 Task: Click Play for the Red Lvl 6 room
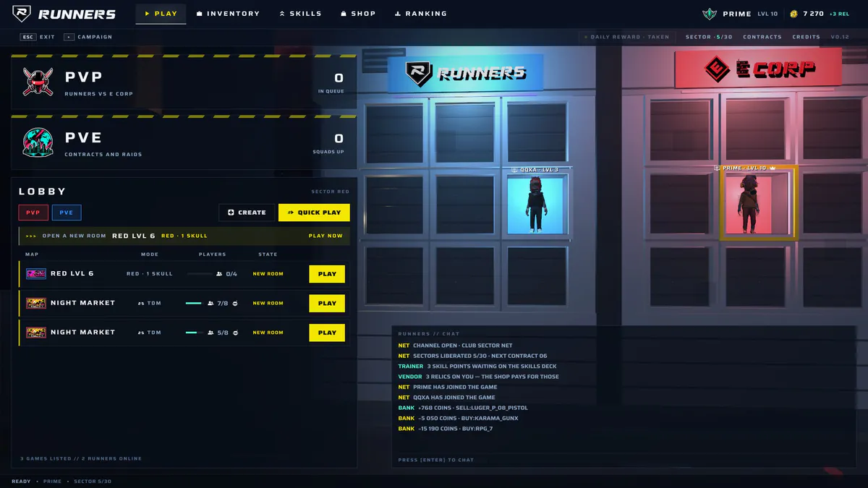(x=327, y=274)
